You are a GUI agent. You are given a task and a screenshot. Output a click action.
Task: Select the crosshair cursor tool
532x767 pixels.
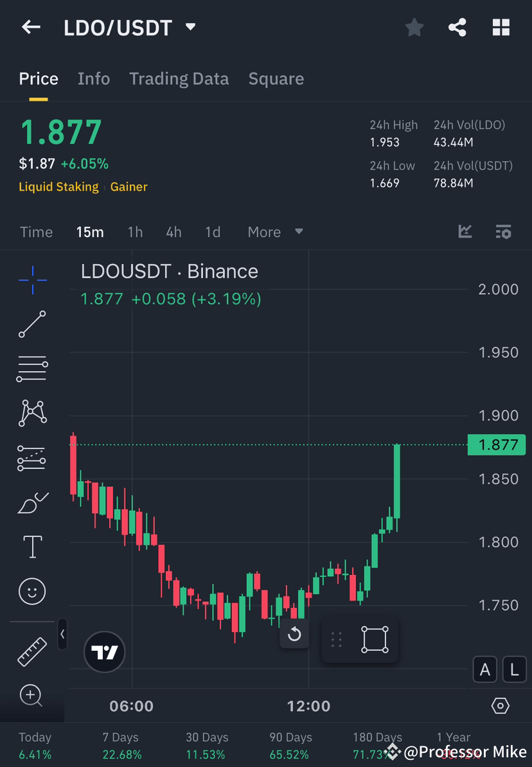pos(32,279)
